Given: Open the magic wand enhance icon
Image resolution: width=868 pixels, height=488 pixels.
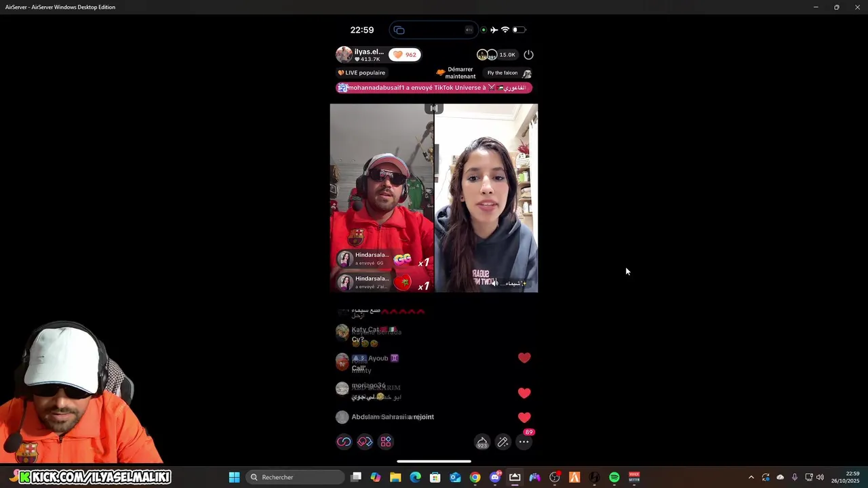Looking at the screenshot, I should tap(503, 442).
